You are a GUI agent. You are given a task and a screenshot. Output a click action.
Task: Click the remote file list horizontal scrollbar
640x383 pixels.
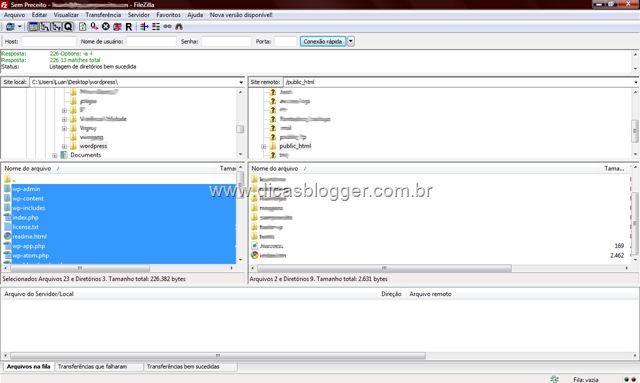click(x=384, y=268)
